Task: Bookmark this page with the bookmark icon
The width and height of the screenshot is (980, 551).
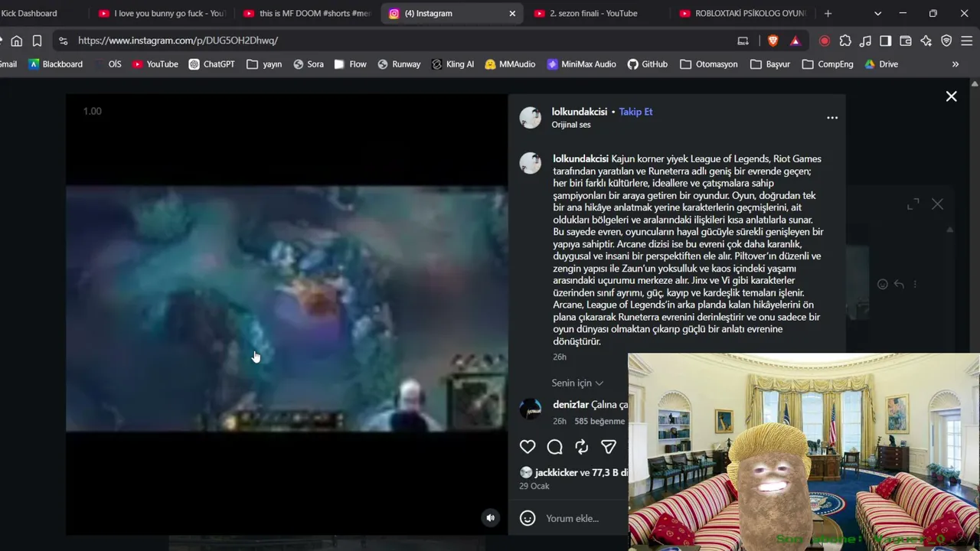Action: pos(37,41)
